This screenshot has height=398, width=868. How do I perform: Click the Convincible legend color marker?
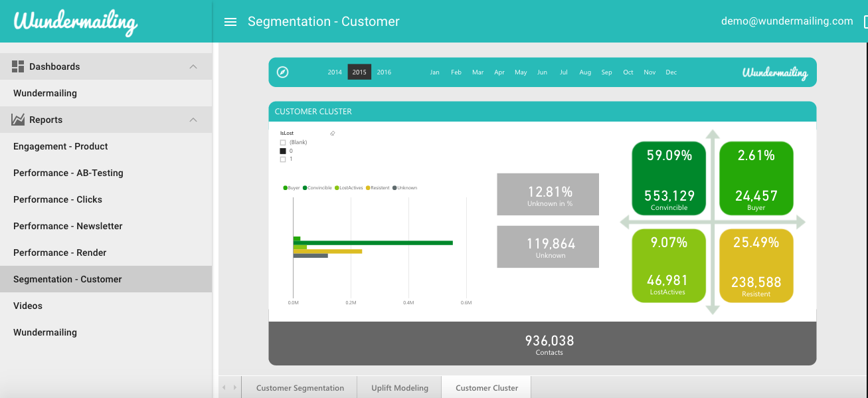pos(305,188)
